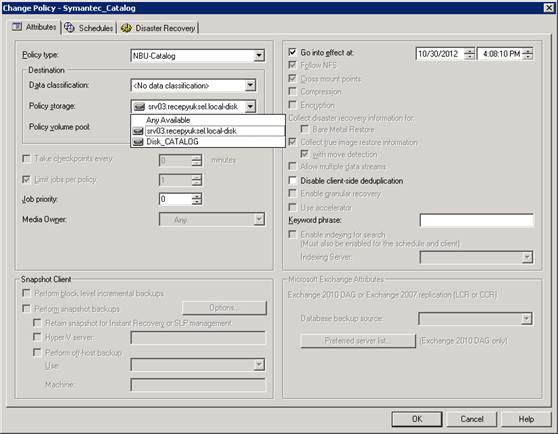
Task: Check Perform snapshot backups
Action: point(26,308)
